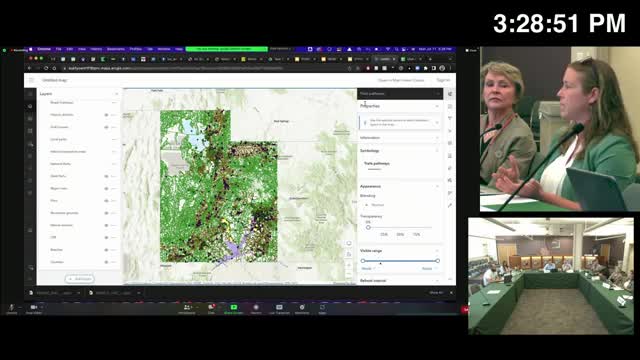Click the map zoom out minus button
Image resolution: width=640 pixels, height=360 pixels.
point(349,274)
